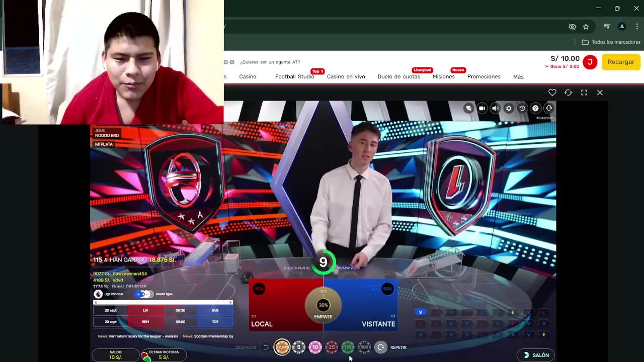Click the V result in scoreboard grid

pos(420,312)
